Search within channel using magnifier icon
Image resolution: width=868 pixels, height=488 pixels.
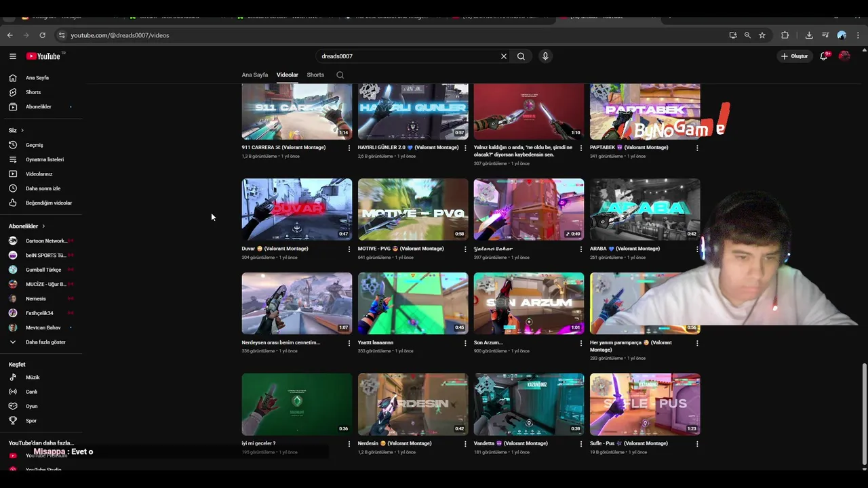pyautogui.click(x=340, y=75)
